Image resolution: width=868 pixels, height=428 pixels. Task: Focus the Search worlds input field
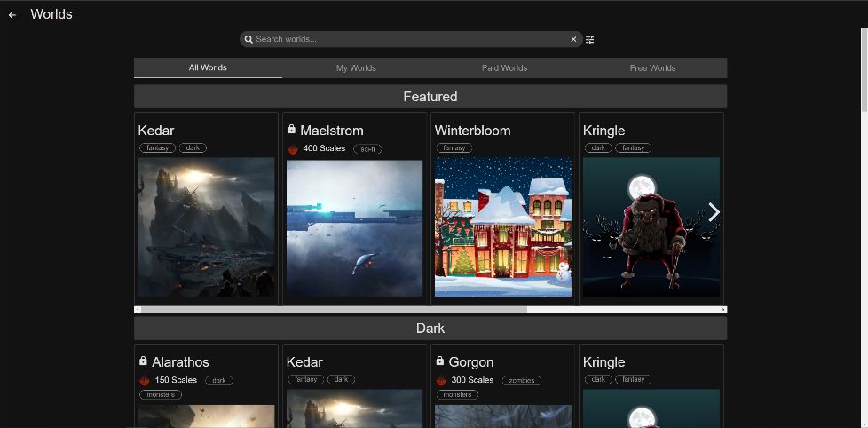pyautogui.click(x=412, y=39)
